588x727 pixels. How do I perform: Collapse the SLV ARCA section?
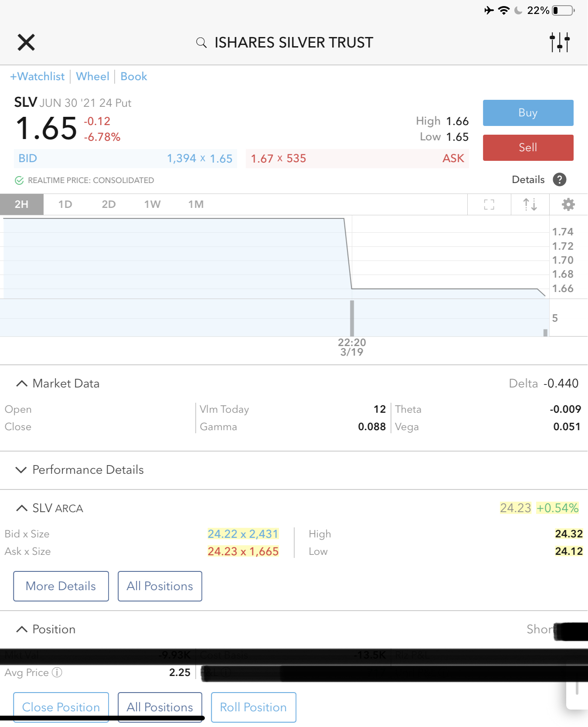[21, 508]
